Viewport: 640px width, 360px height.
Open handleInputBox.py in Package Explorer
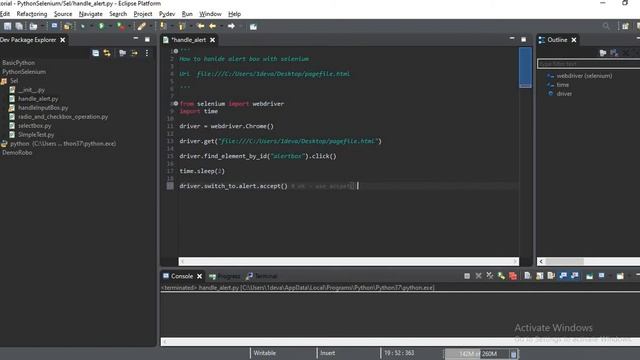coord(43,108)
